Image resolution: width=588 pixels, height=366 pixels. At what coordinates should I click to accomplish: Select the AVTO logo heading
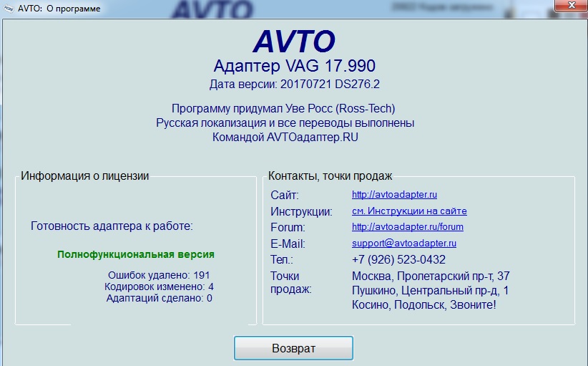click(x=294, y=41)
